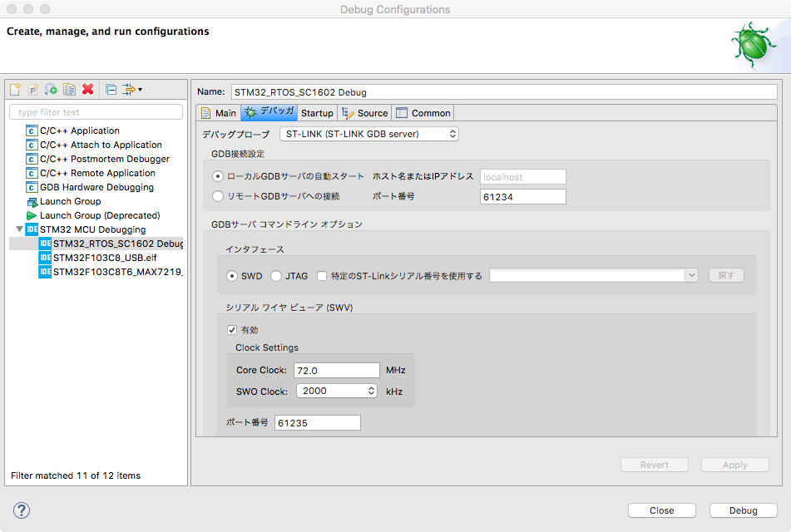The image size is (791, 532).
Task: Click the filter text field
Action: tap(96, 112)
